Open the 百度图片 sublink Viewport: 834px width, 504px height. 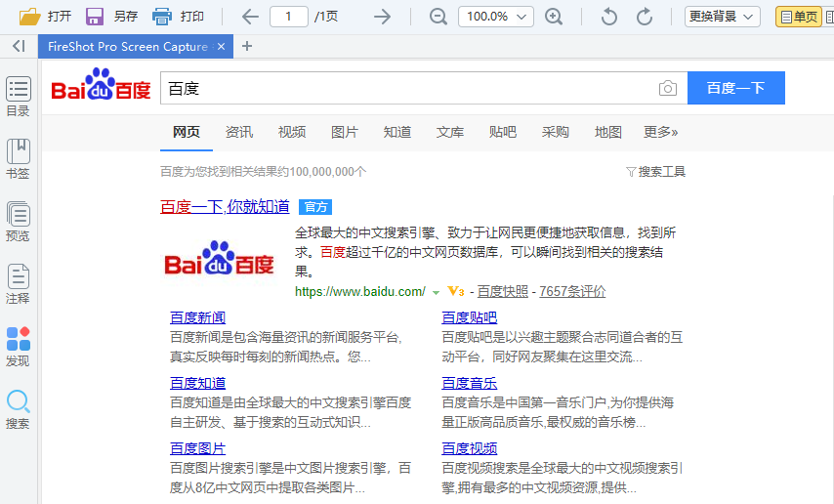coord(198,448)
